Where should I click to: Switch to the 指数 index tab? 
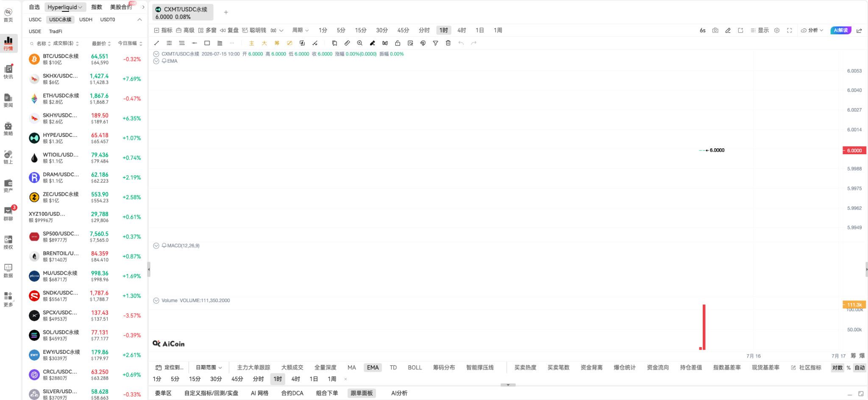[97, 7]
